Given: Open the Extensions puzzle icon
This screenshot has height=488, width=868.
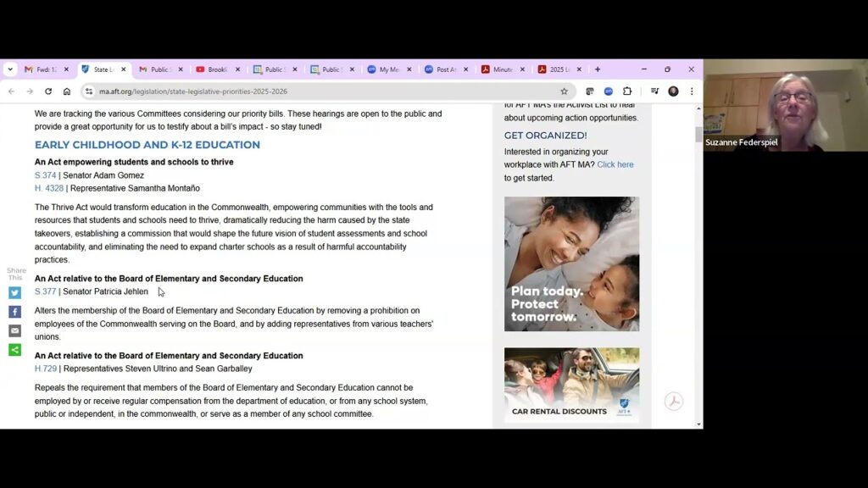Looking at the screenshot, I should 627,91.
